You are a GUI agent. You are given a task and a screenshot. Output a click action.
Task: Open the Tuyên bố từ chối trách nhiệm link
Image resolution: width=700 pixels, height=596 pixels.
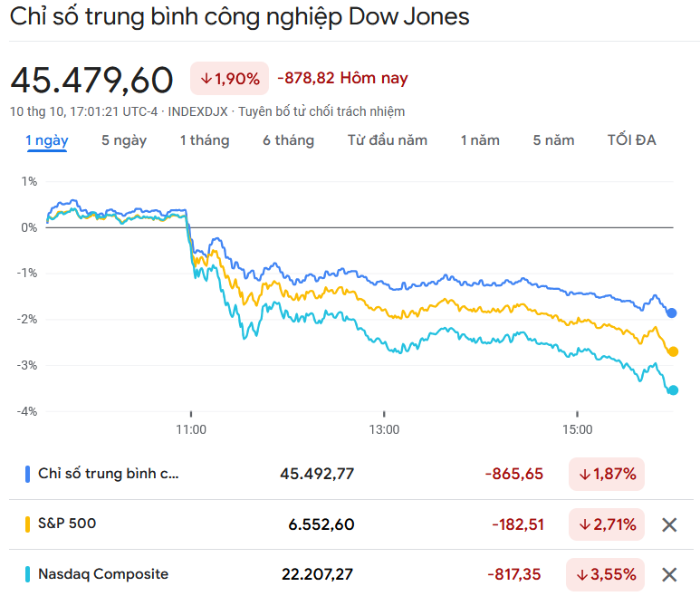tap(321, 111)
